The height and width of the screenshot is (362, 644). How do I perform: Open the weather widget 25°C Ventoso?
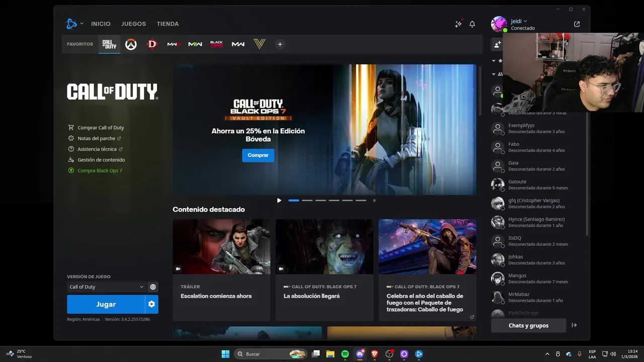coord(19,354)
